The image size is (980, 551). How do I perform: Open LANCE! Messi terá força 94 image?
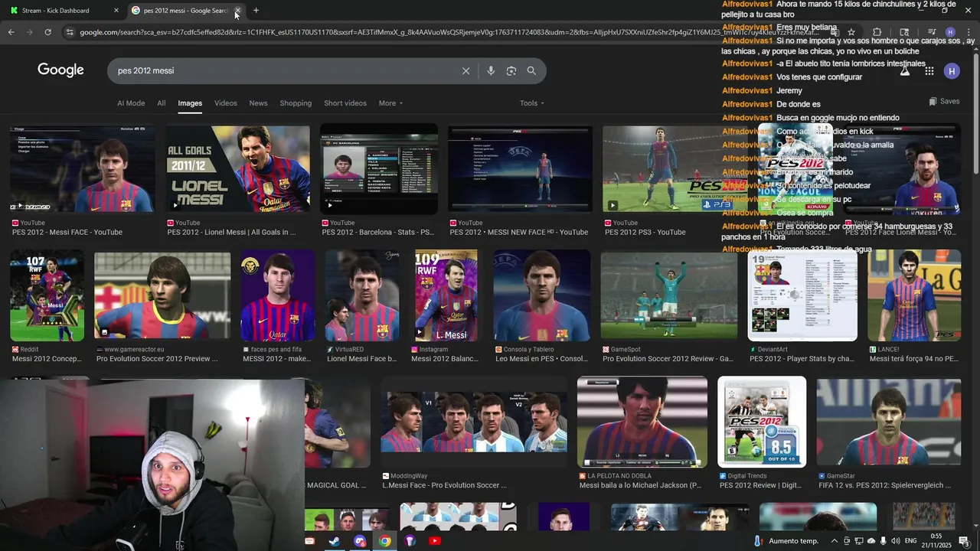(914, 295)
